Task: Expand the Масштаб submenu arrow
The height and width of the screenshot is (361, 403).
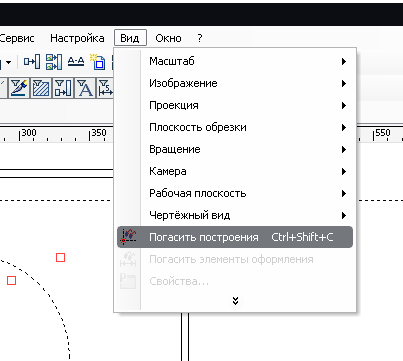Action: pos(344,61)
